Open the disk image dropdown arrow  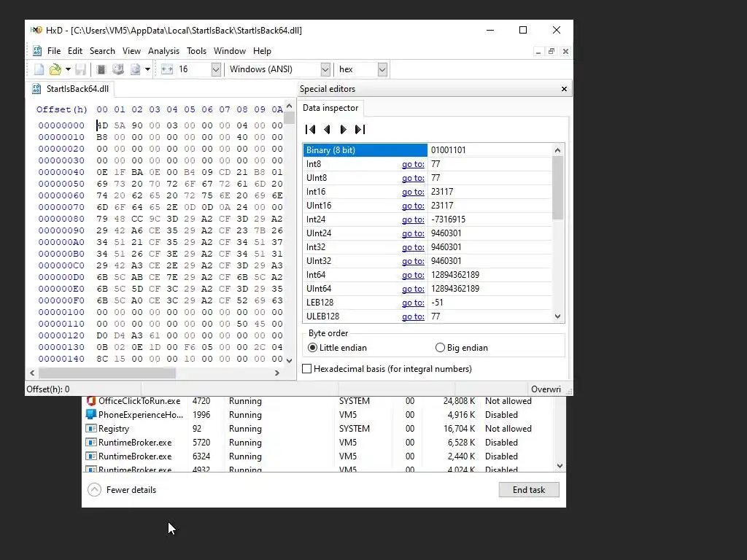point(147,69)
